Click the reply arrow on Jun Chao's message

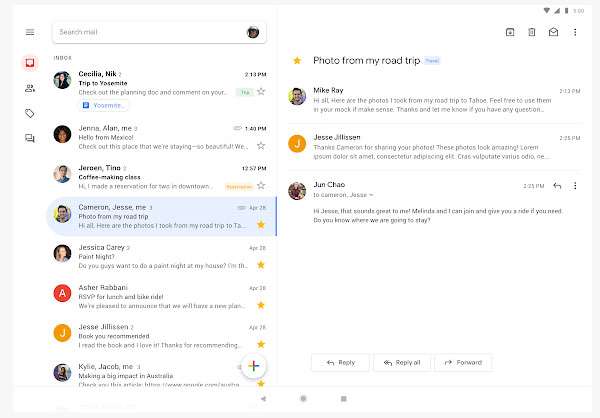[x=557, y=186]
